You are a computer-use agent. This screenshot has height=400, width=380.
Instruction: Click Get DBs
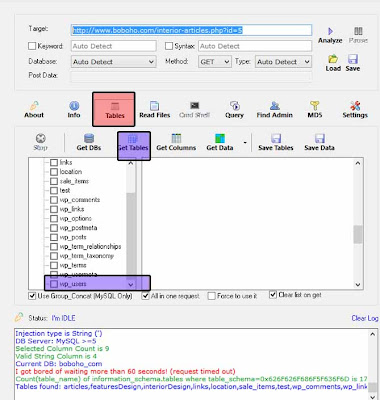89,142
